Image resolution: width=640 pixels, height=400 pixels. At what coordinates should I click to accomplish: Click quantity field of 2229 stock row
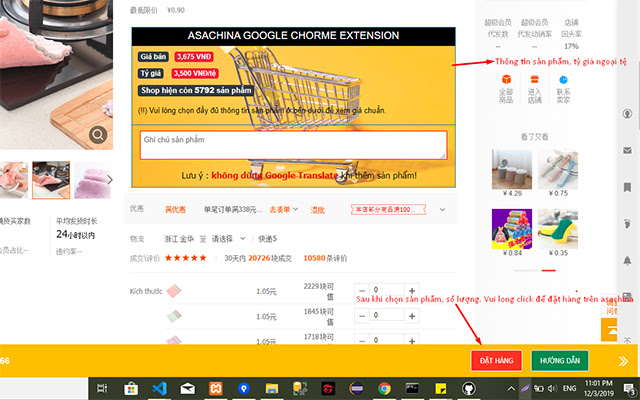click(387, 289)
